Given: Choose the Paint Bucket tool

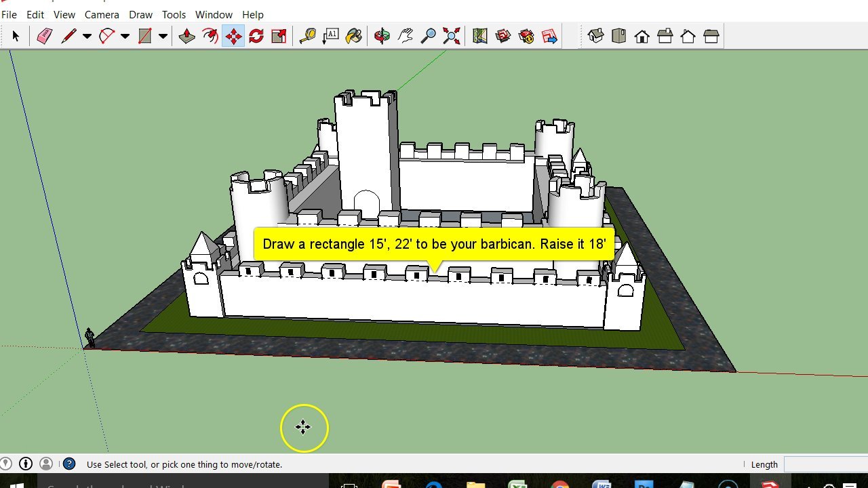Looking at the screenshot, I should click(353, 35).
